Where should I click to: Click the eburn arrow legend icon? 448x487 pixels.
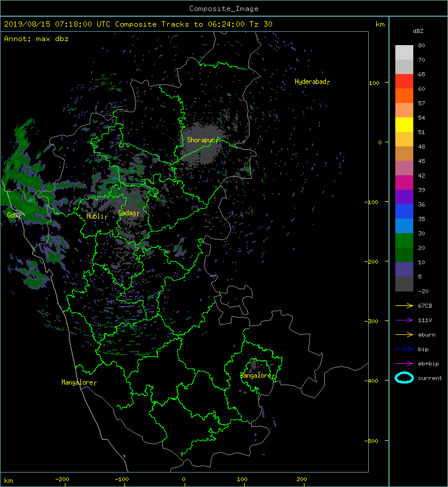[x=404, y=334]
